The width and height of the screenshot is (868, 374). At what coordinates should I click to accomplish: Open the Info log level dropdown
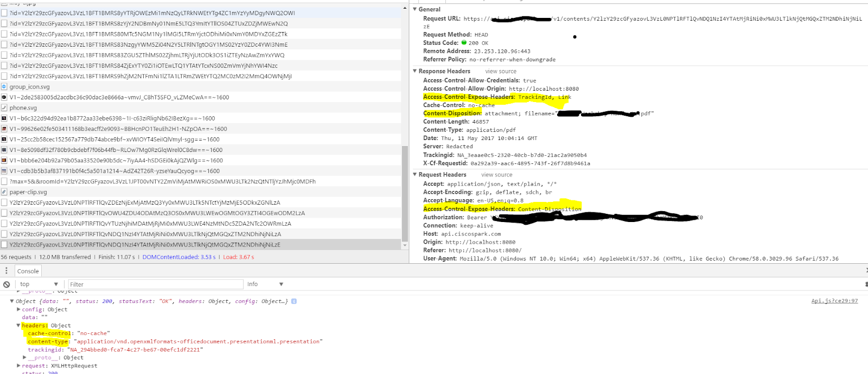(265, 284)
